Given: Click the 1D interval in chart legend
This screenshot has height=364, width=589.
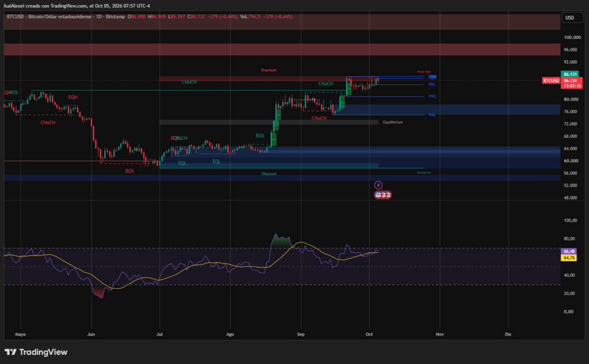Looking at the screenshot, I should (x=99, y=17).
